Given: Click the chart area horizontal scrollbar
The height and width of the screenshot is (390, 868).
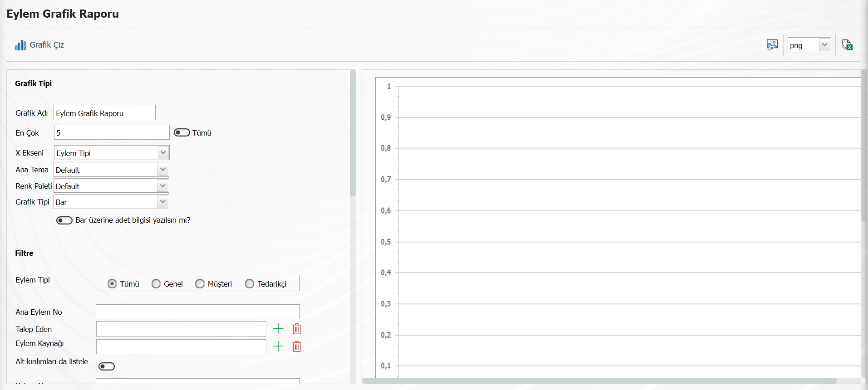Looking at the screenshot, I should [x=600, y=381].
